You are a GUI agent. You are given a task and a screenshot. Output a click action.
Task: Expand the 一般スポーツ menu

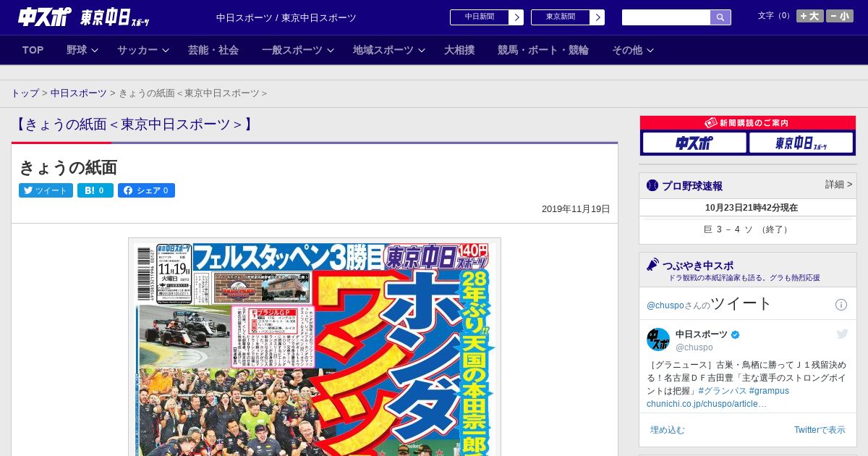click(x=297, y=50)
